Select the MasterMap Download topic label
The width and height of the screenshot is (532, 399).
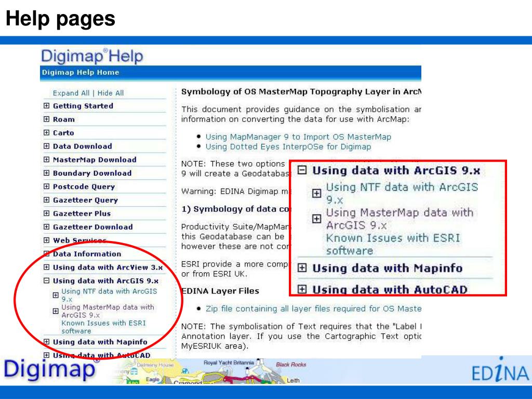pyautogui.click(x=95, y=159)
